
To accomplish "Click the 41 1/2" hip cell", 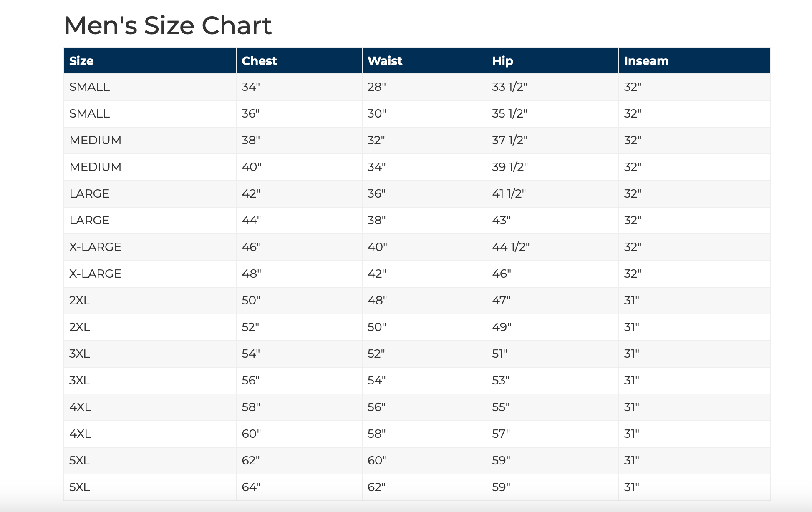I will pyautogui.click(x=509, y=194).
